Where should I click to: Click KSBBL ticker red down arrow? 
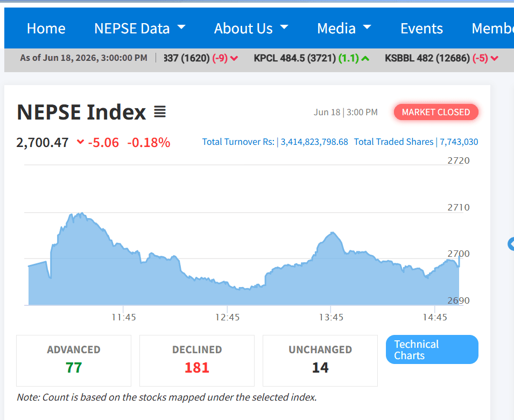[x=494, y=58]
